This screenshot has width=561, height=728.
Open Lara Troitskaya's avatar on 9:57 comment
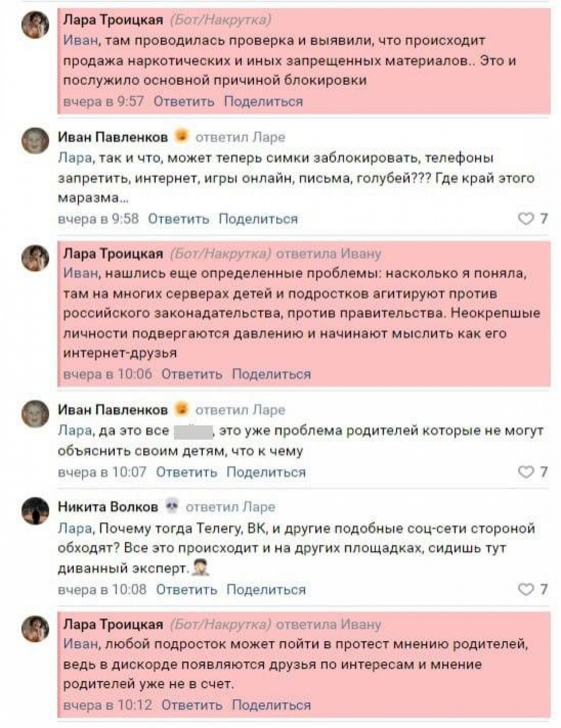pos(36,25)
